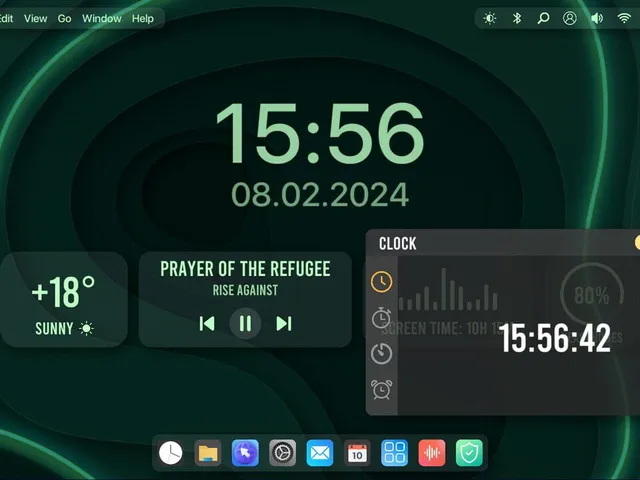
Task: Open the user account icon
Action: point(570,18)
